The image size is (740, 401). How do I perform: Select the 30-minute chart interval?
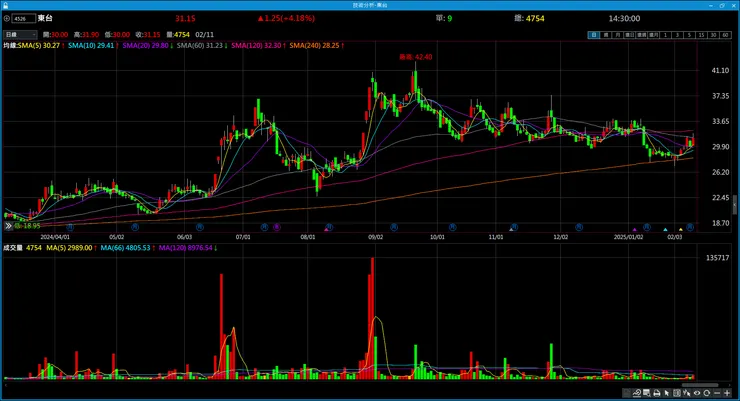714,35
